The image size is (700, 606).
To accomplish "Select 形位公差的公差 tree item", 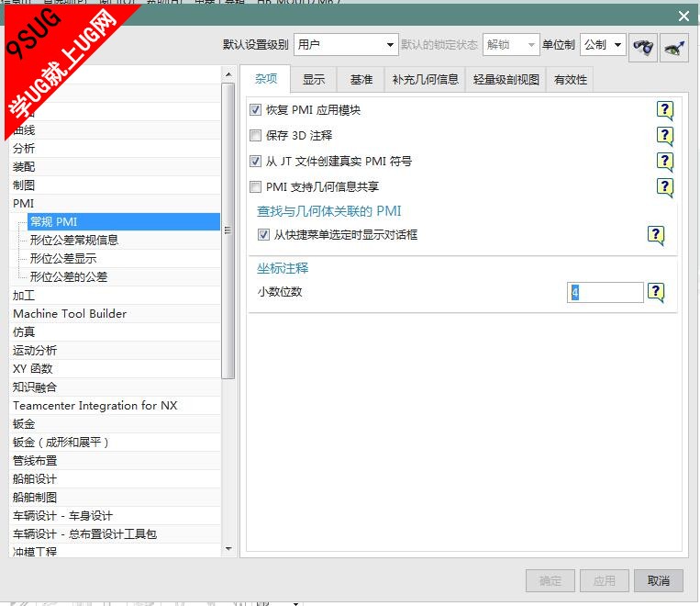I will (124, 277).
